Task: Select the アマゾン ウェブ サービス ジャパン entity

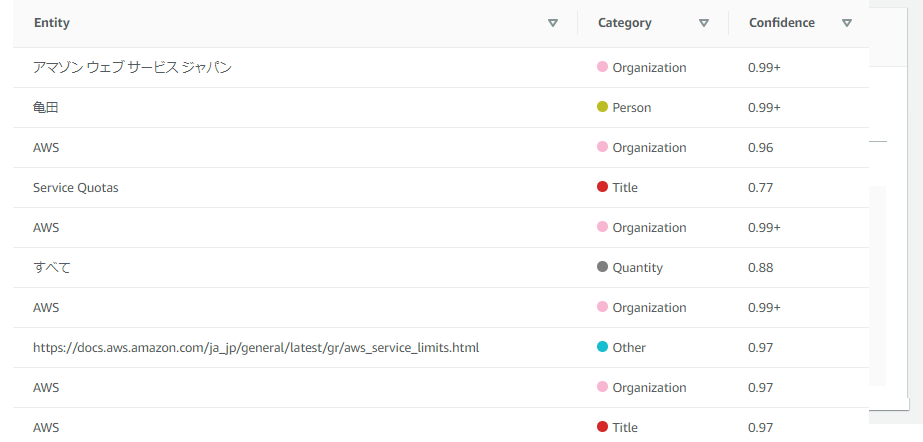Action: pyautogui.click(x=132, y=68)
